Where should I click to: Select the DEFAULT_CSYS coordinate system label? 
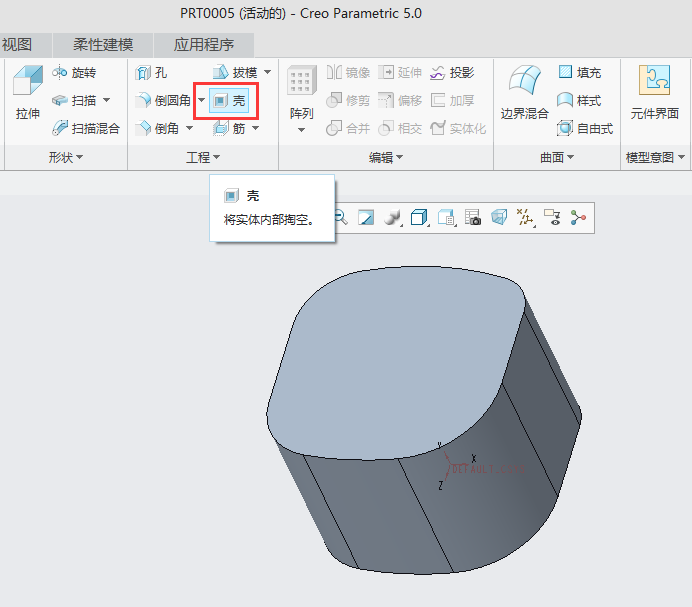click(489, 469)
